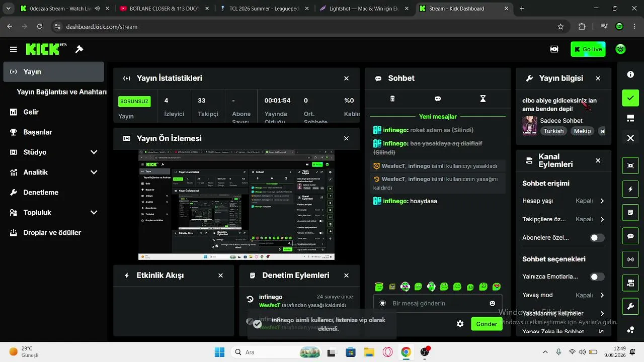Click infinego's username on the hoaydaaa message
This screenshot has height=362, width=644.
pyautogui.click(x=395, y=201)
